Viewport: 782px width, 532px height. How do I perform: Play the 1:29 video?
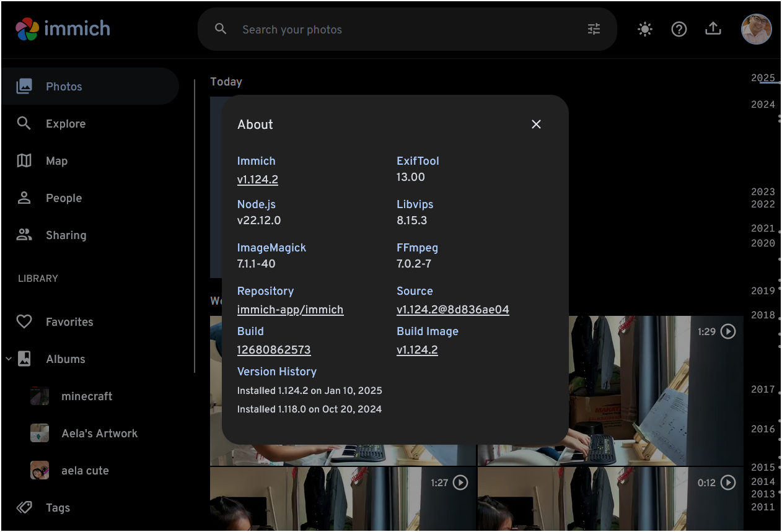tap(728, 331)
